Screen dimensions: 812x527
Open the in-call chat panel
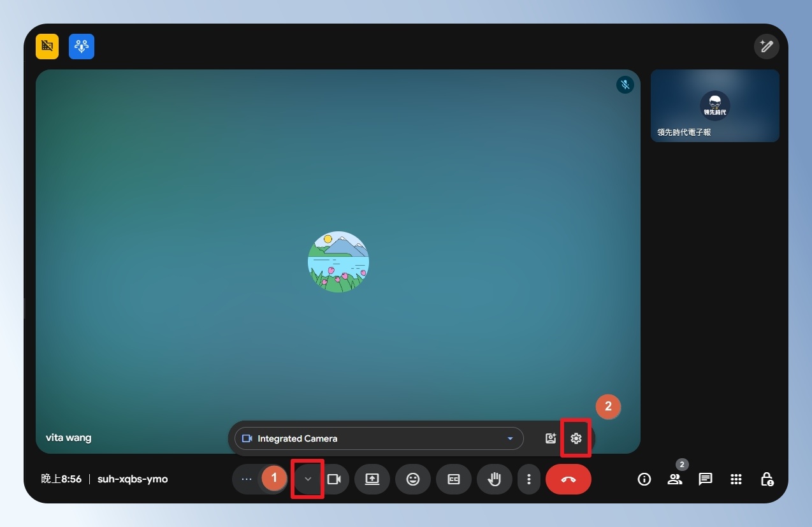click(x=706, y=479)
